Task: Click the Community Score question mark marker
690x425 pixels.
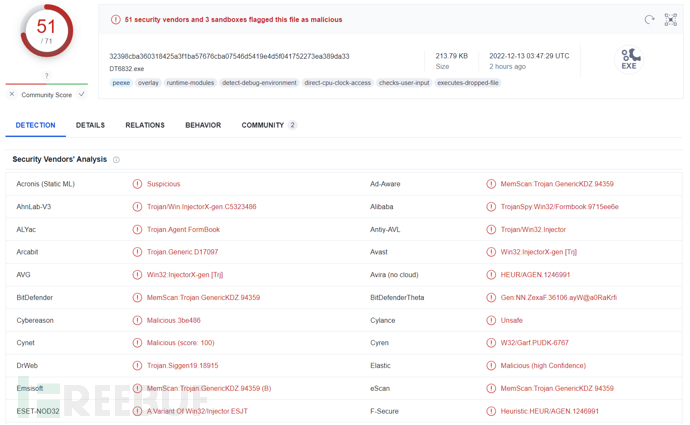Action: click(x=47, y=76)
